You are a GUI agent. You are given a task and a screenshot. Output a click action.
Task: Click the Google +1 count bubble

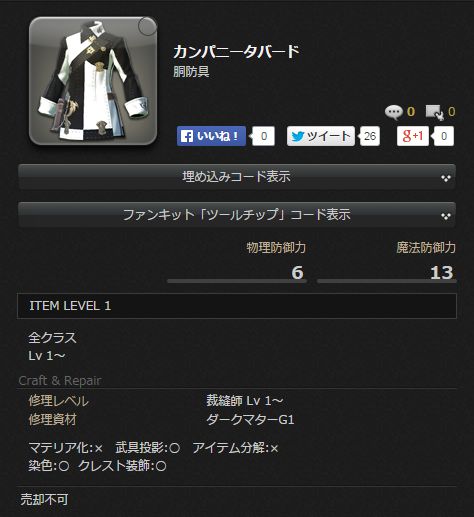[x=443, y=136]
